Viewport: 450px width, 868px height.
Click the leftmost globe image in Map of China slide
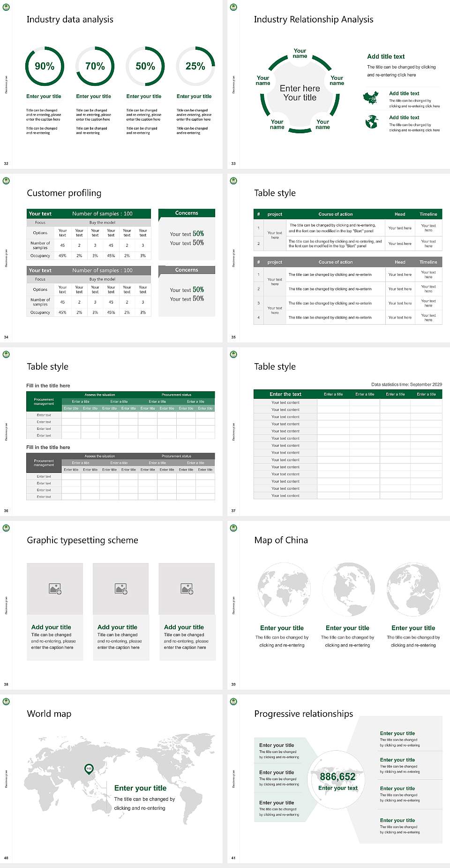point(282,590)
